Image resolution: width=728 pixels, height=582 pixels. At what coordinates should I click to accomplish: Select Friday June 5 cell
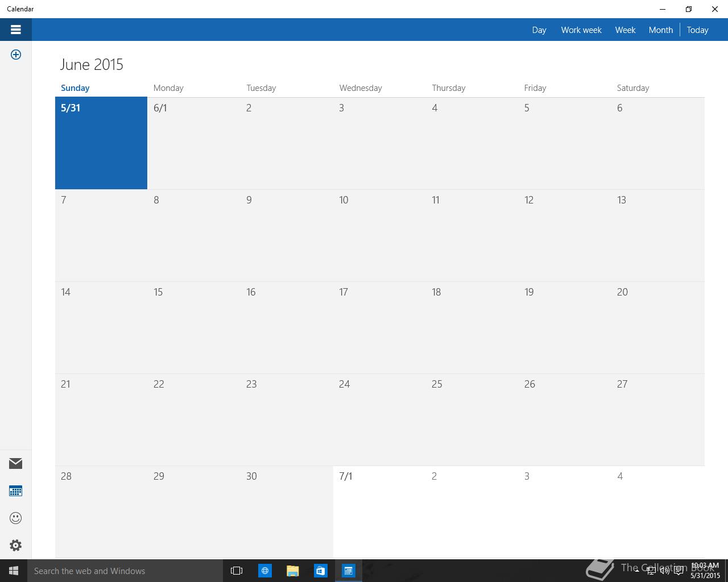click(565, 143)
